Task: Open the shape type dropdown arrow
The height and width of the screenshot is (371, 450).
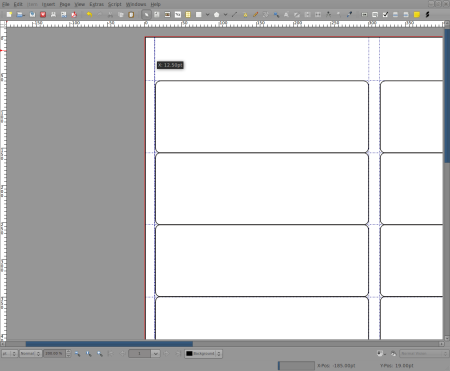Action: pyautogui.click(x=207, y=15)
